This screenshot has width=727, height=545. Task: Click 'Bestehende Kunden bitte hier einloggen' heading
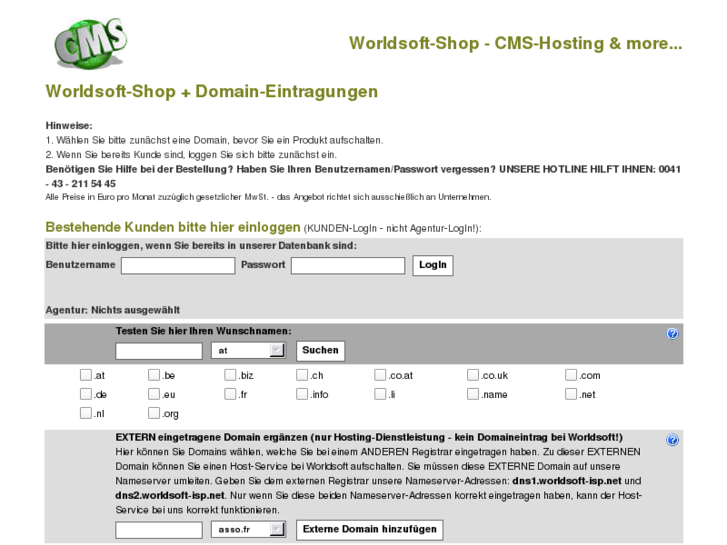[x=173, y=227]
